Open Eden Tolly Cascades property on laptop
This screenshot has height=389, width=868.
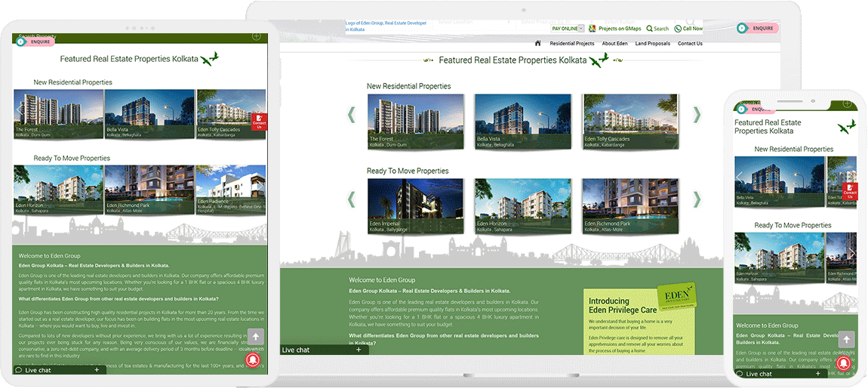click(x=630, y=122)
